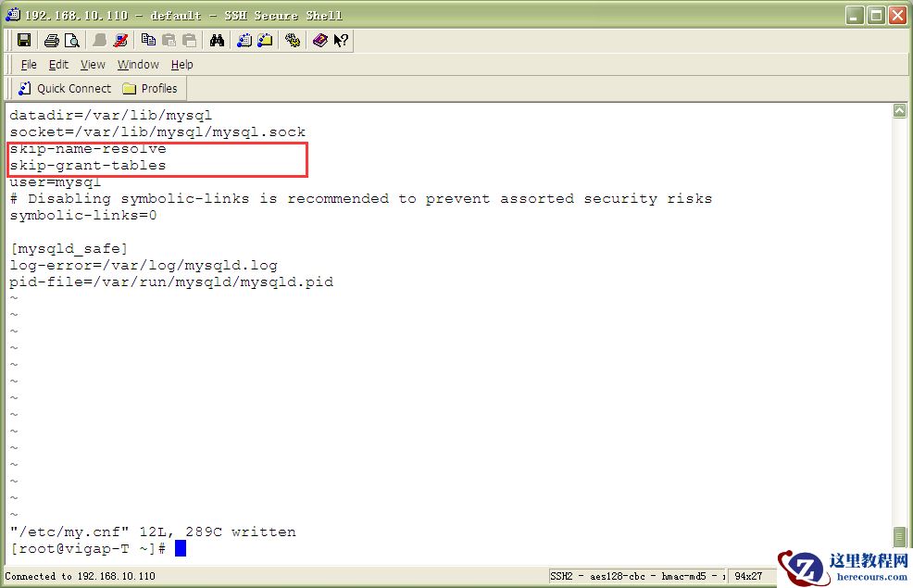Click the '[root@vigap-T ~]#' prompt
The image size is (913, 588).
[x=88, y=548]
